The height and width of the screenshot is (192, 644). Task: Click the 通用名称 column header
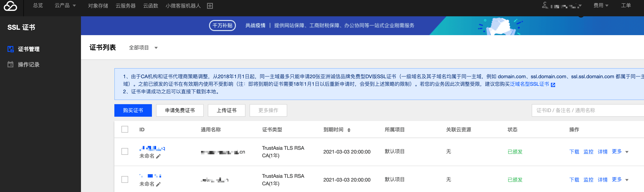click(211, 130)
